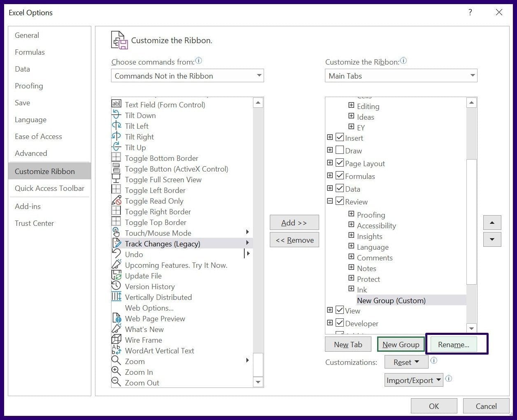Open the Trust Center category
The image size is (517, 420).
[x=49, y=223]
